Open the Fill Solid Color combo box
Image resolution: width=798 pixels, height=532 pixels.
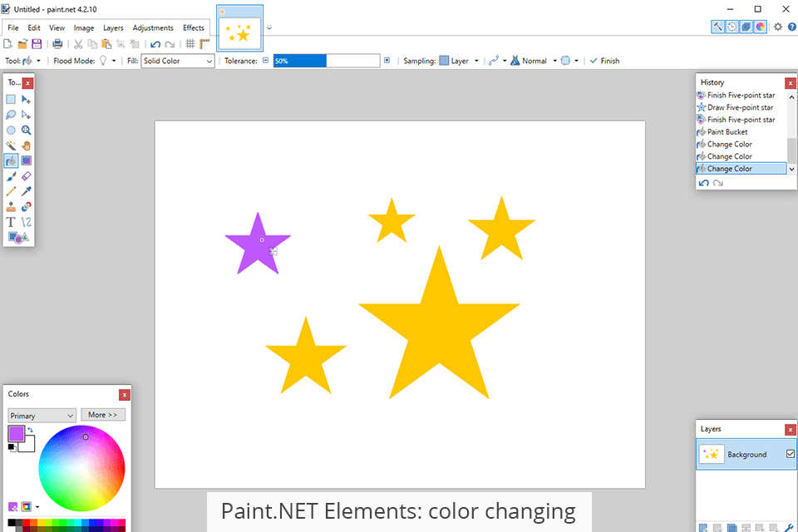(178, 61)
